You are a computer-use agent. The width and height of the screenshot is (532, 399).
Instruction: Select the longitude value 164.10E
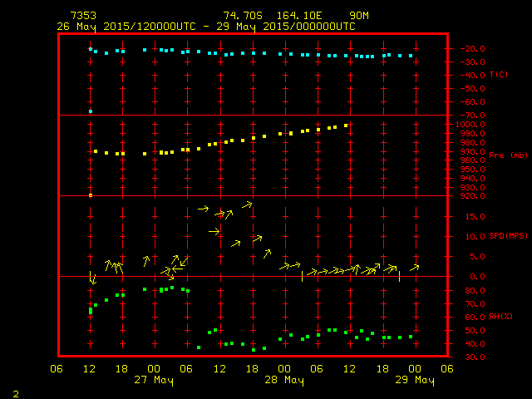[x=299, y=16]
